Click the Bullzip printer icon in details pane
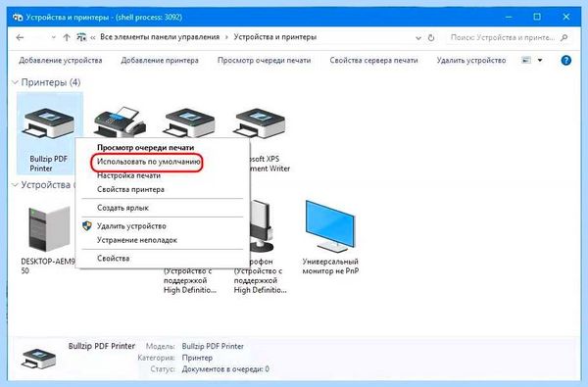The image size is (588, 387). tap(39, 358)
